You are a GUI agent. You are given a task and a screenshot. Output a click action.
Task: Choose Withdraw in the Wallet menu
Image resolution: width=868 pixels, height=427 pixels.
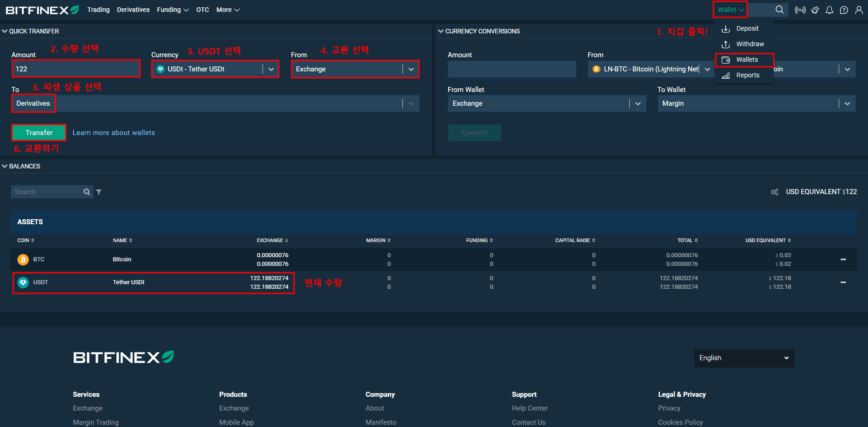pos(750,44)
